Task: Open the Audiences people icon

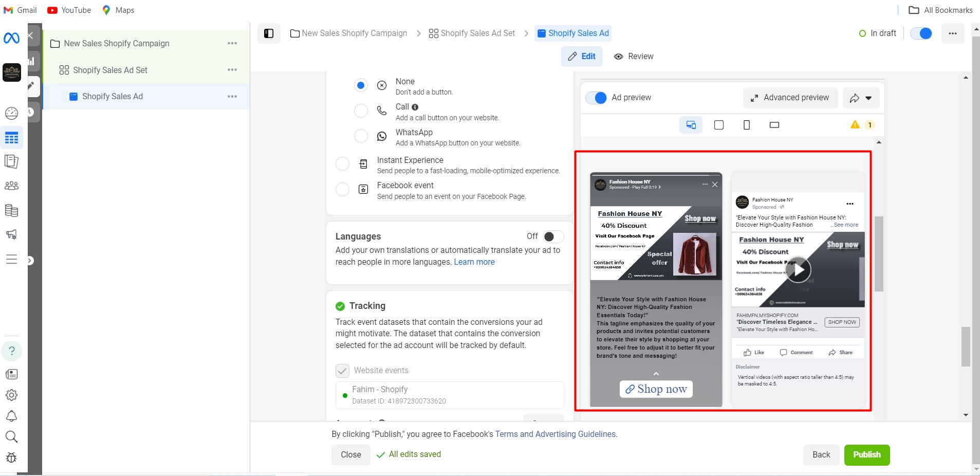Action: point(11,186)
